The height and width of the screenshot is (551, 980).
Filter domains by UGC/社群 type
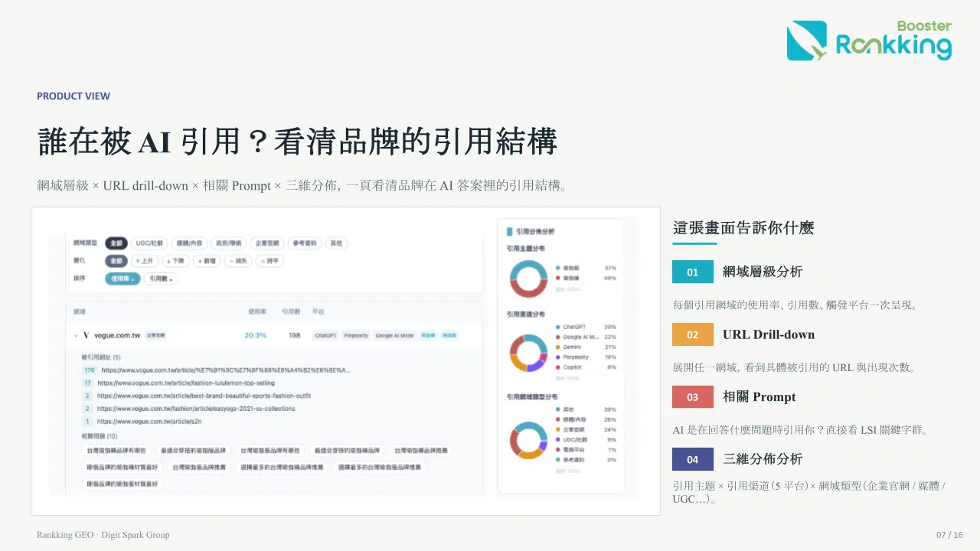pos(149,243)
